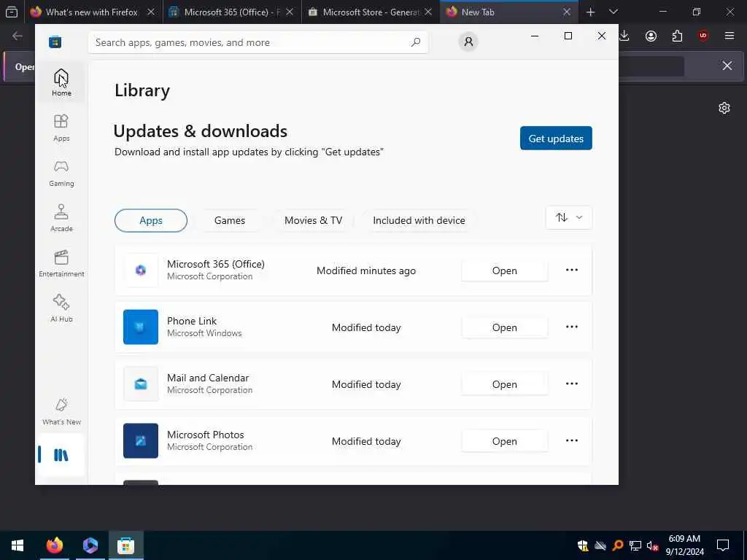Open more options for Phone Link
Screen dimensions: 747x560
click(x=572, y=327)
